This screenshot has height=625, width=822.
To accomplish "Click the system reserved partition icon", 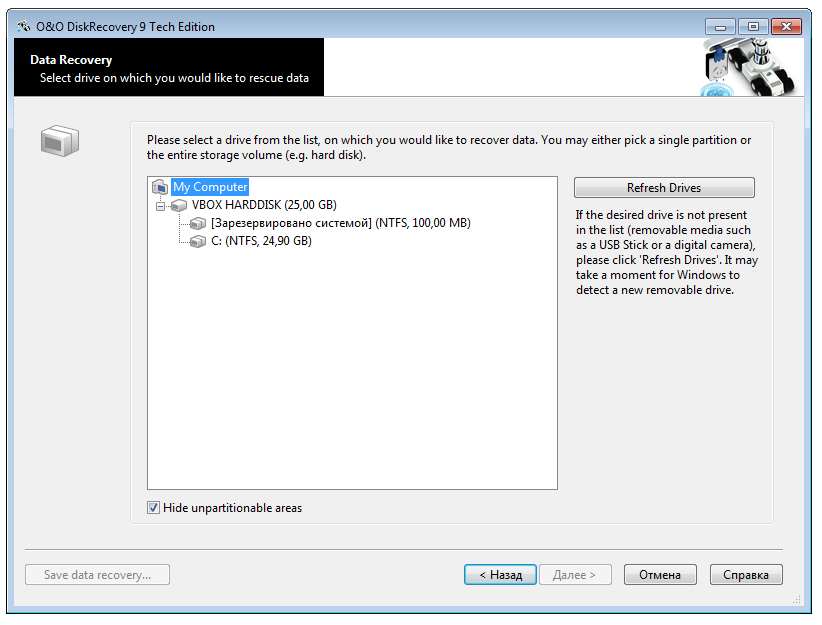I will click(x=198, y=223).
